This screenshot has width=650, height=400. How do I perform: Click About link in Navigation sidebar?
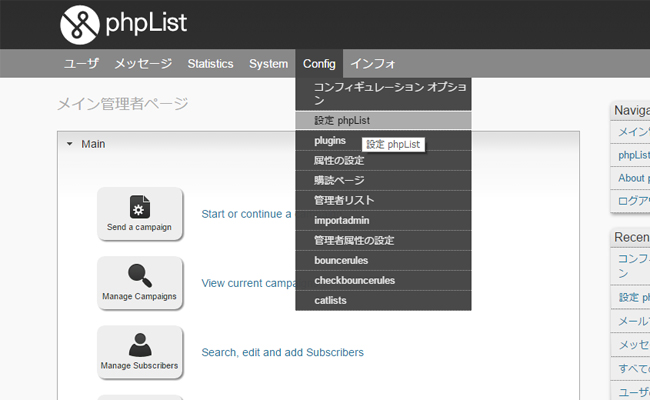point(634,178)
